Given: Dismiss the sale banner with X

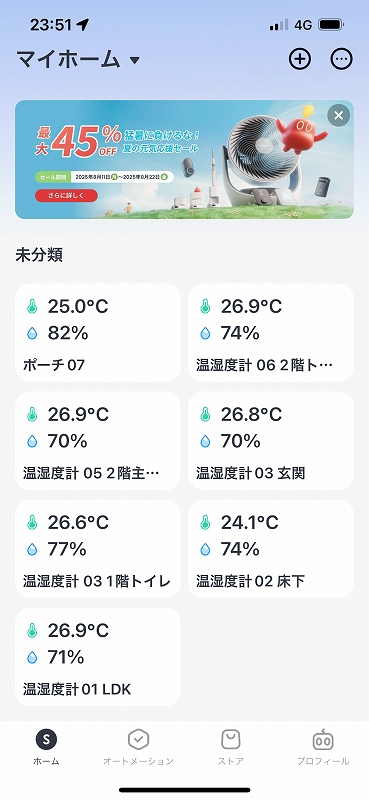Looking at the screenshot, I should tap(338, 115).
